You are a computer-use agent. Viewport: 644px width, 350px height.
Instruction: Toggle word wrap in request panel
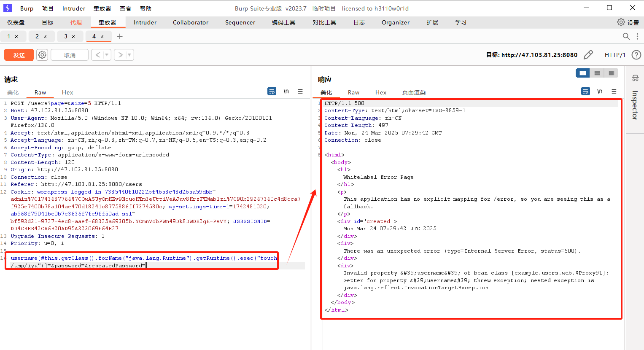point(272,91)
